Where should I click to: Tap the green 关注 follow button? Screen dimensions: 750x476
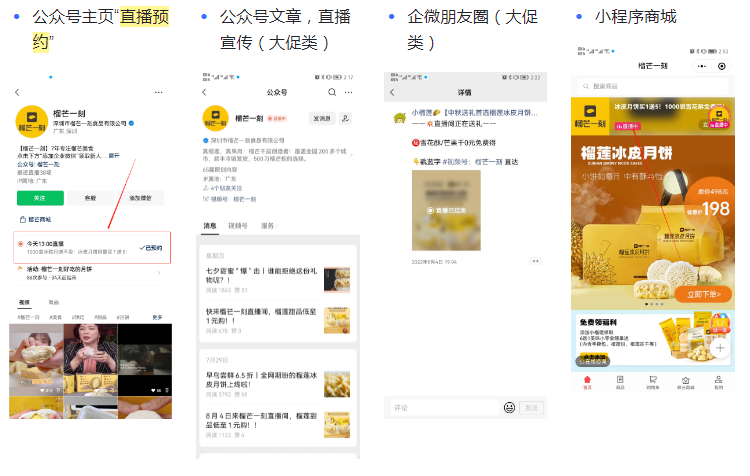40,198
